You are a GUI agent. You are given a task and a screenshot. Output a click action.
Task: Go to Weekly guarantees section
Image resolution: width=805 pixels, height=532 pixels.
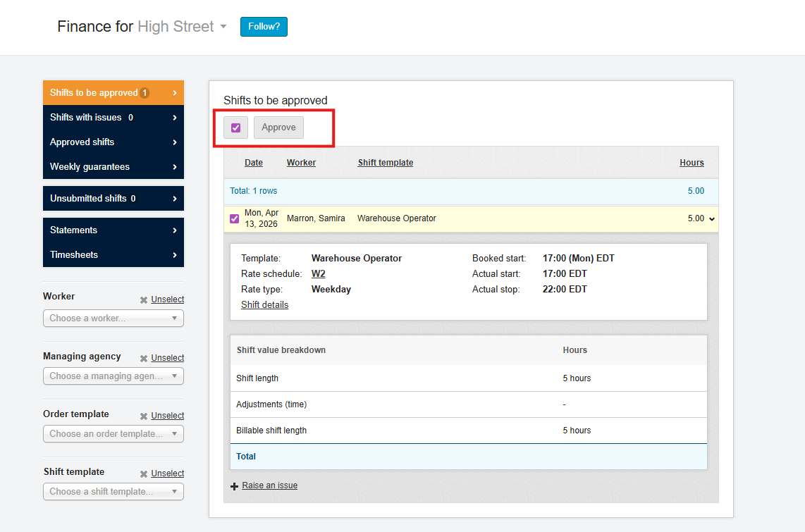point(113,167)
